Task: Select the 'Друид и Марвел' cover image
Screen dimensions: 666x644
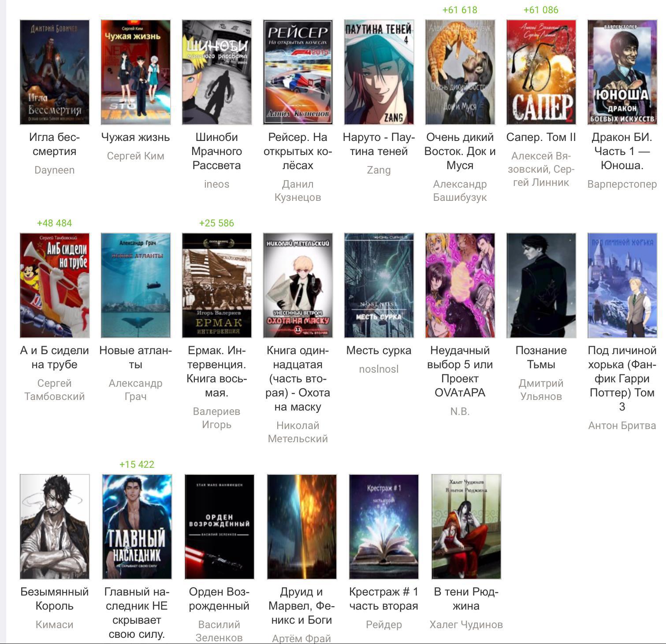Action: 302,527
